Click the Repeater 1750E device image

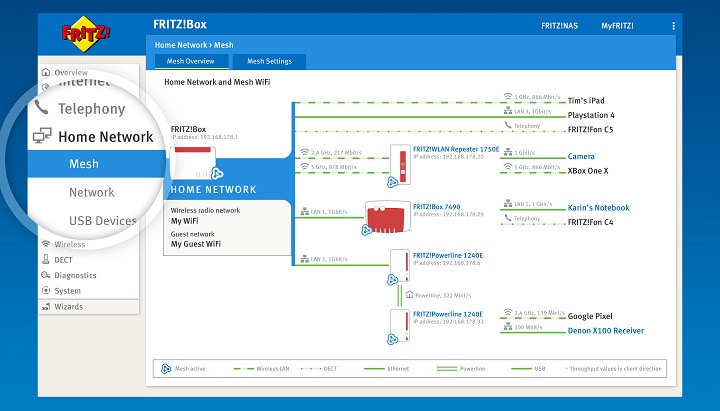coord(400,164)
